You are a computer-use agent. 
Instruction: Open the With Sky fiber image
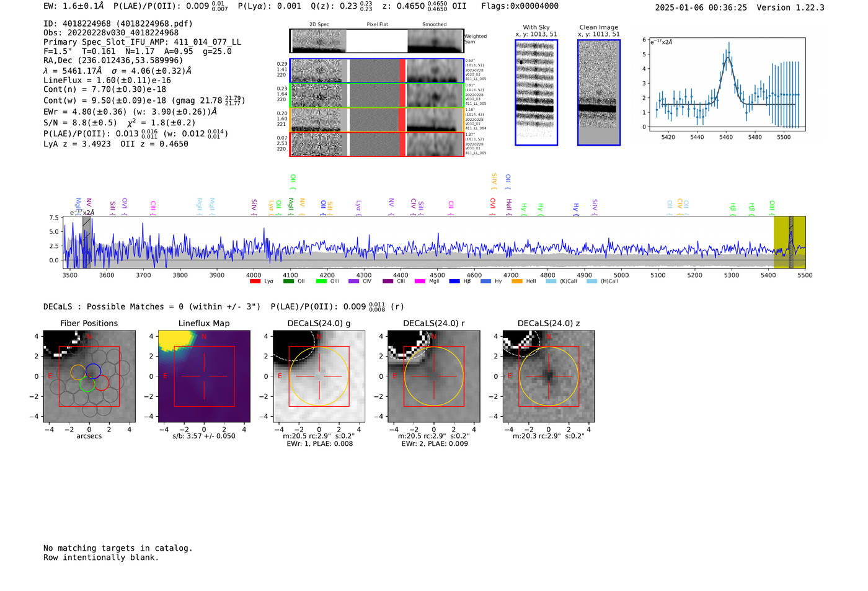pos(536,92)
